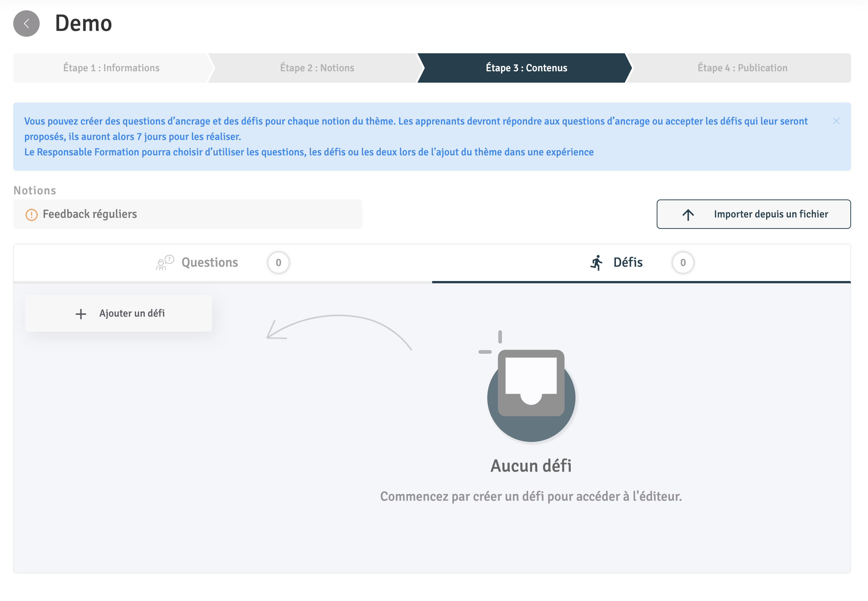Select the Étape 3 : Contenus step
Image resolution: width=868 pixels, height=601 pixels.
pos(526,68)
